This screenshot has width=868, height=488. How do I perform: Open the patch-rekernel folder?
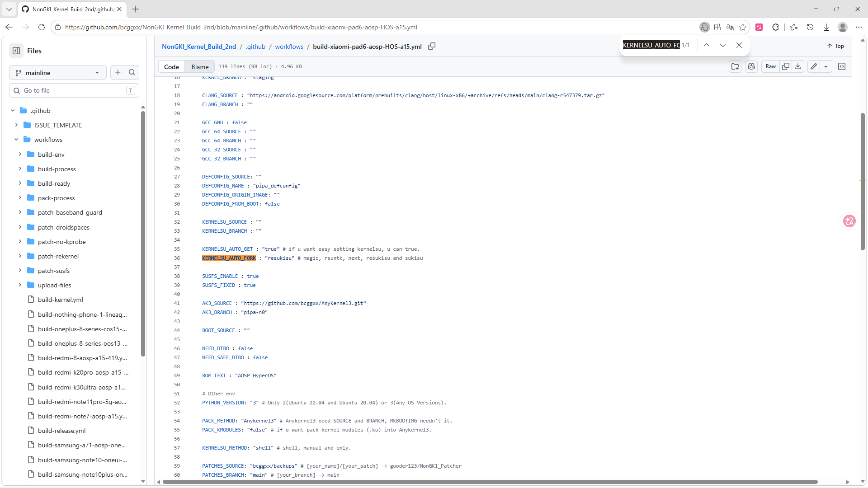(x=58, y=256)
